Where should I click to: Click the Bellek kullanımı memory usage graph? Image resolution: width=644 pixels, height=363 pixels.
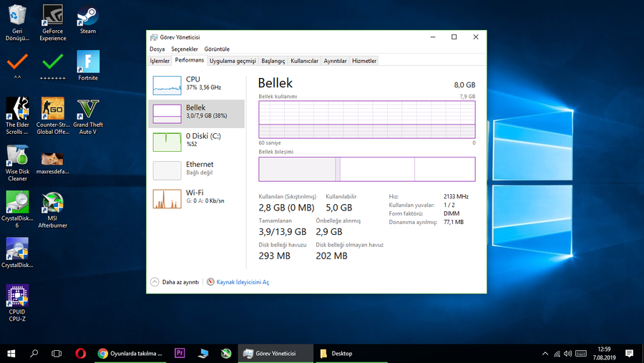point(366,119)
